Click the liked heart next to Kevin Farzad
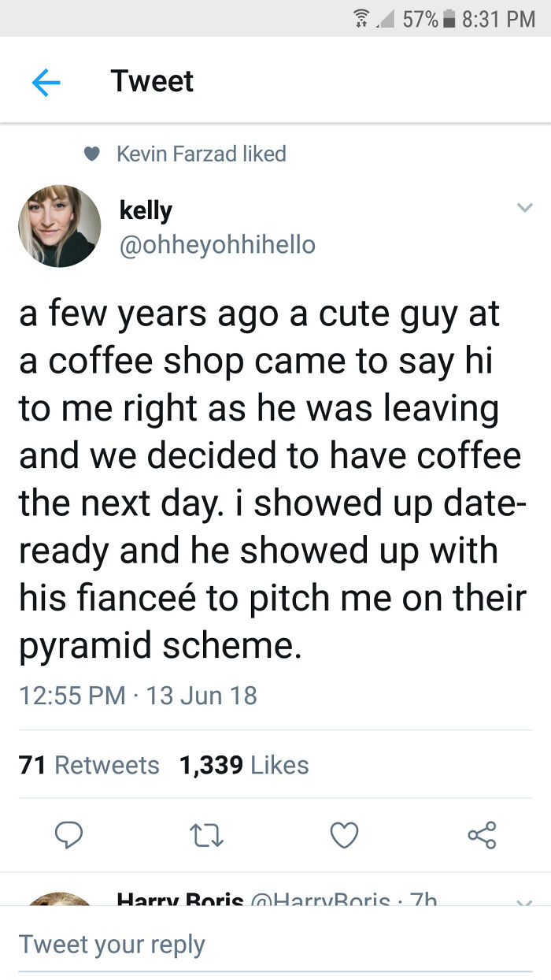Viewport: 551px width, 980px height. click(x=92, y=154)
